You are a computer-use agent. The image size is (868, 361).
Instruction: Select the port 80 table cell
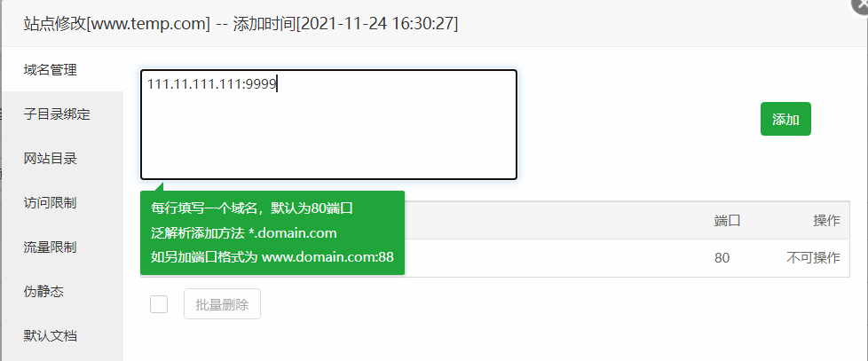point(722,257)
